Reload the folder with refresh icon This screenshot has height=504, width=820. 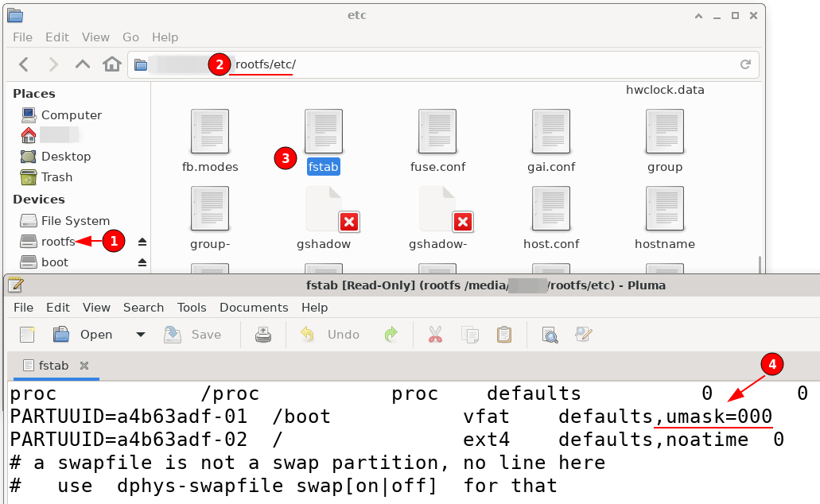click(x=745, y=64)
